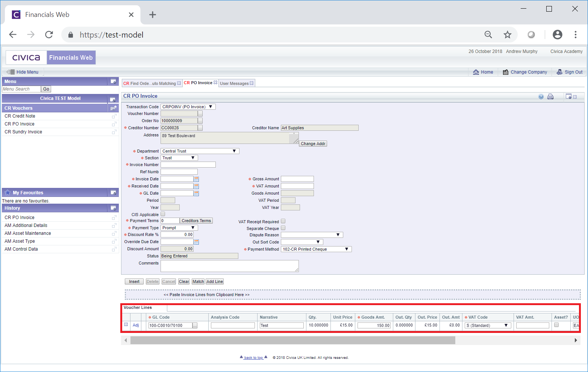Click the Change Addr button

(313, 144)
